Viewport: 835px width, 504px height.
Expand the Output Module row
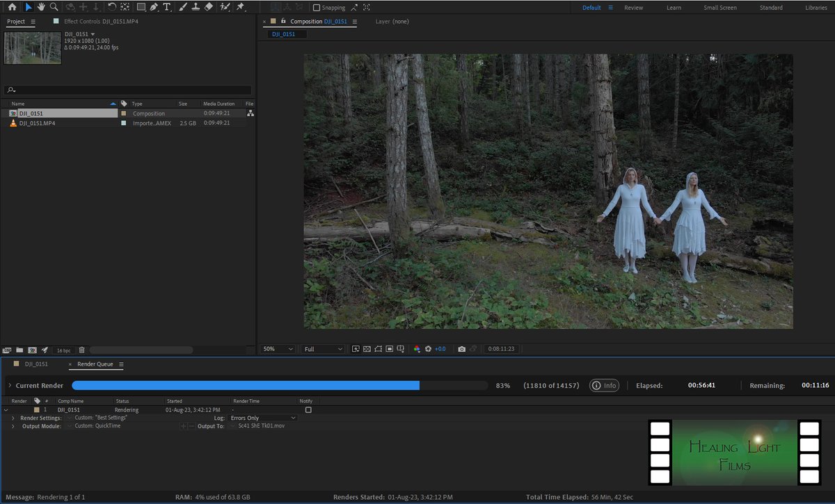[x=13, y=426]
